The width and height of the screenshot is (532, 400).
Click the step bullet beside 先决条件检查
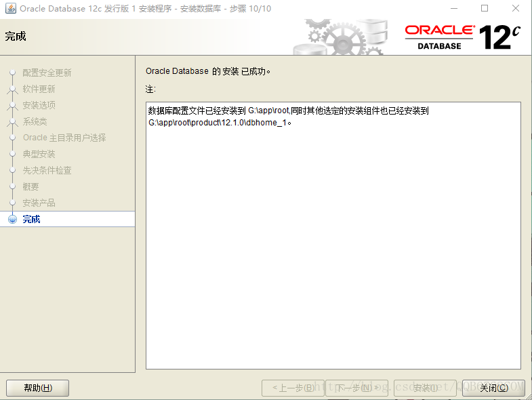point(13,170)
